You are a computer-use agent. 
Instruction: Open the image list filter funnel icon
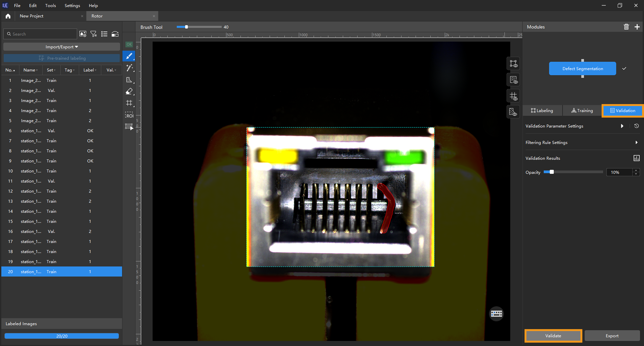coord(93,34)
